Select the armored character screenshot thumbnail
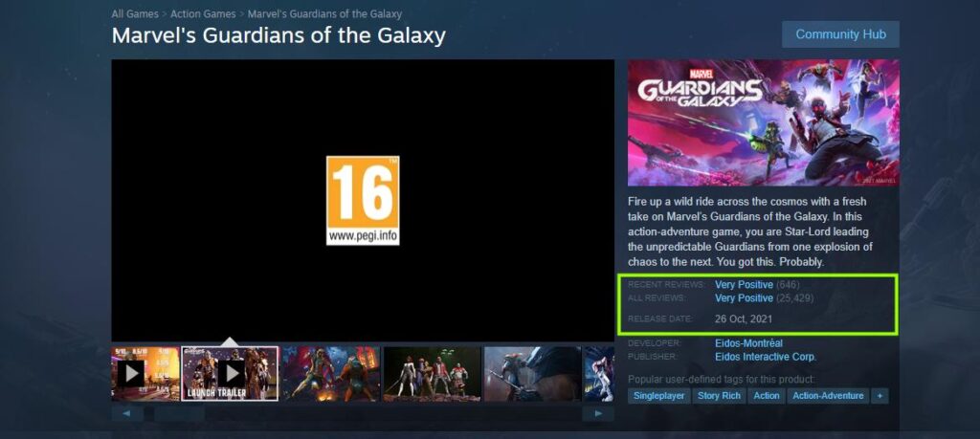The height and width of the screenshot is (439, 980). tap(532, 373)
